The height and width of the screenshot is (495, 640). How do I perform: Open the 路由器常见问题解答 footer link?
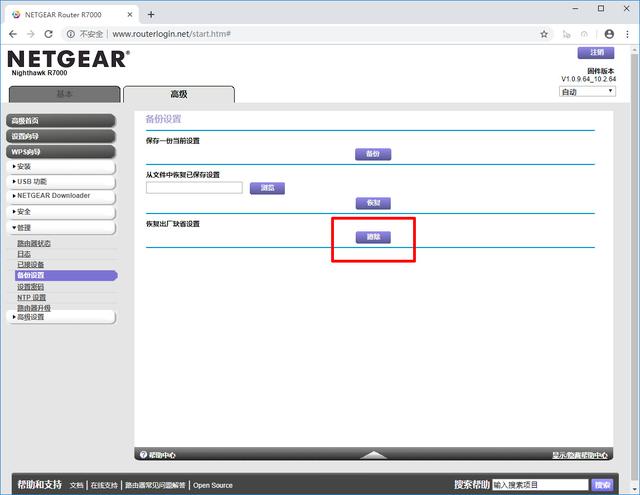click(x=155, y=485)
